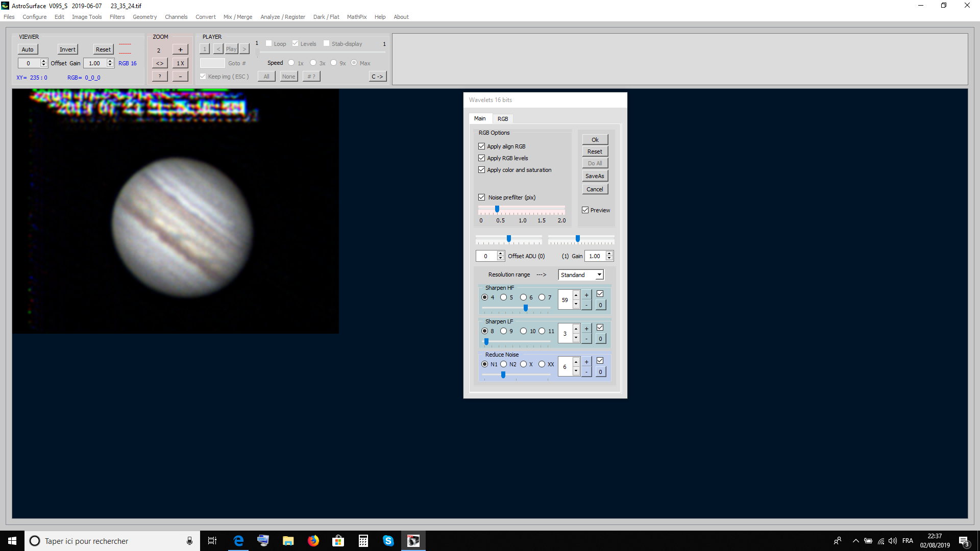This screenshot has width=980, height=551.
Task: Uncheck Apply align RGB option
Action: (x=481, y=146)
